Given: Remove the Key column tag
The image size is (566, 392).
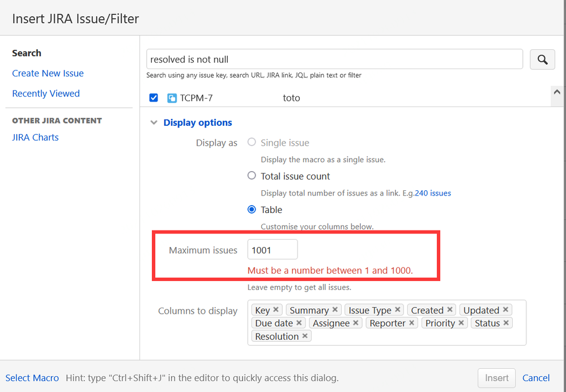Looking at the screenshot, I should click(x=276, y=309).
